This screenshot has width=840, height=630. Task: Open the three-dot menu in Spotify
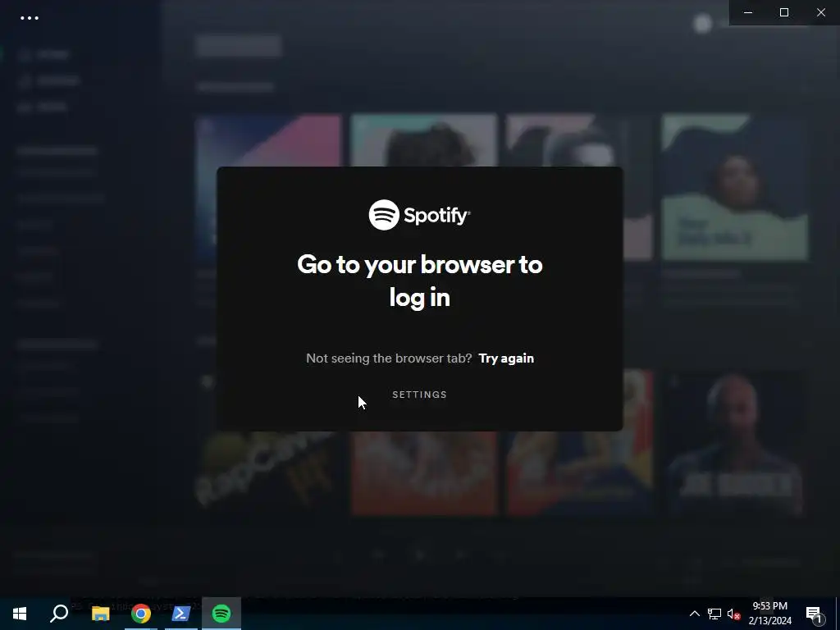click(x=30, y=18)
